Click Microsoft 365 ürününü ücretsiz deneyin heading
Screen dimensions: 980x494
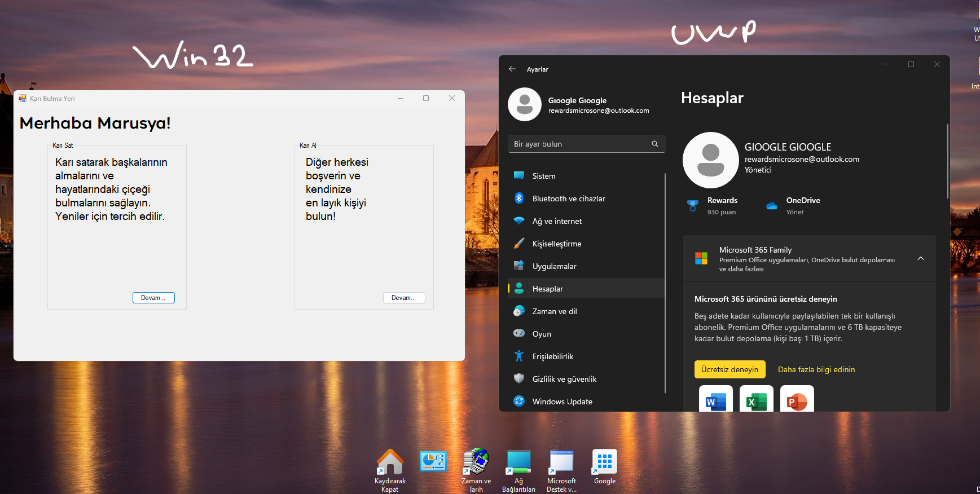point(766,299)
